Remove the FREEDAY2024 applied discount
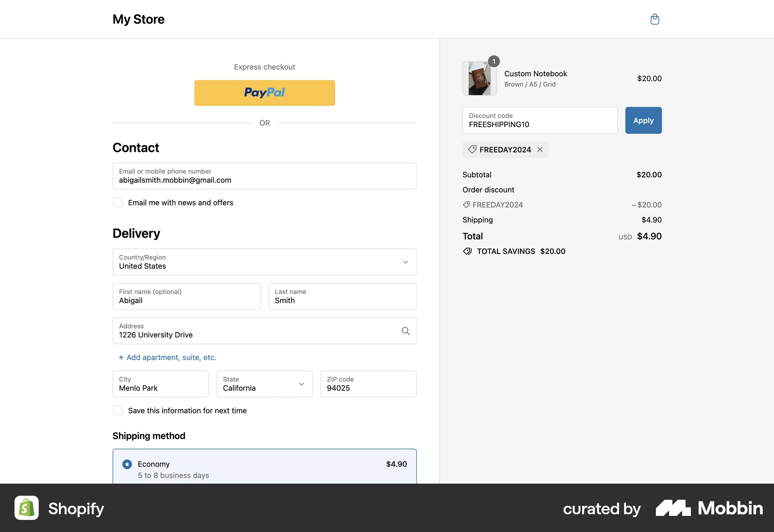Image resolution: width=774 pixels, height=532 pixels. pos(540,149)
